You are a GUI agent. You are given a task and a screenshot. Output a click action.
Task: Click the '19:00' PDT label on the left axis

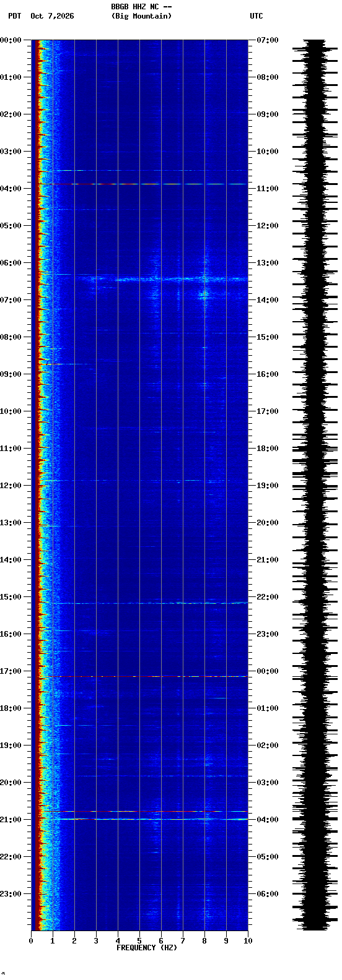(11, 746)
